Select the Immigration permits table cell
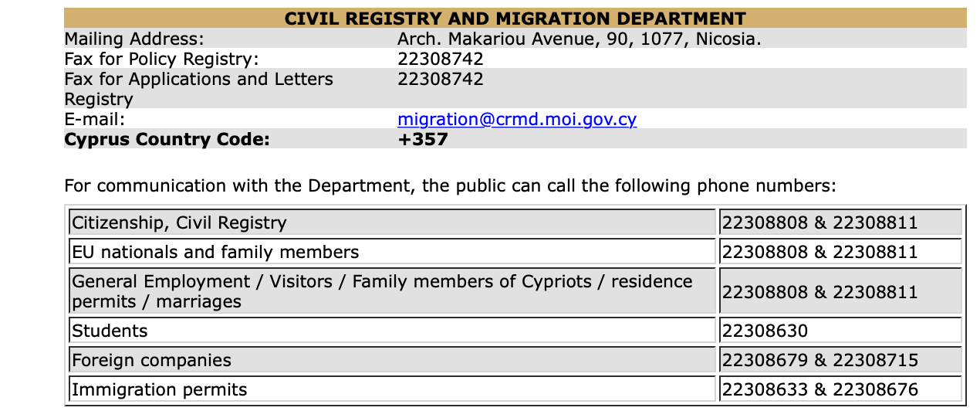The height and width of the screenshot is (411, 980). tap(160, 390)
